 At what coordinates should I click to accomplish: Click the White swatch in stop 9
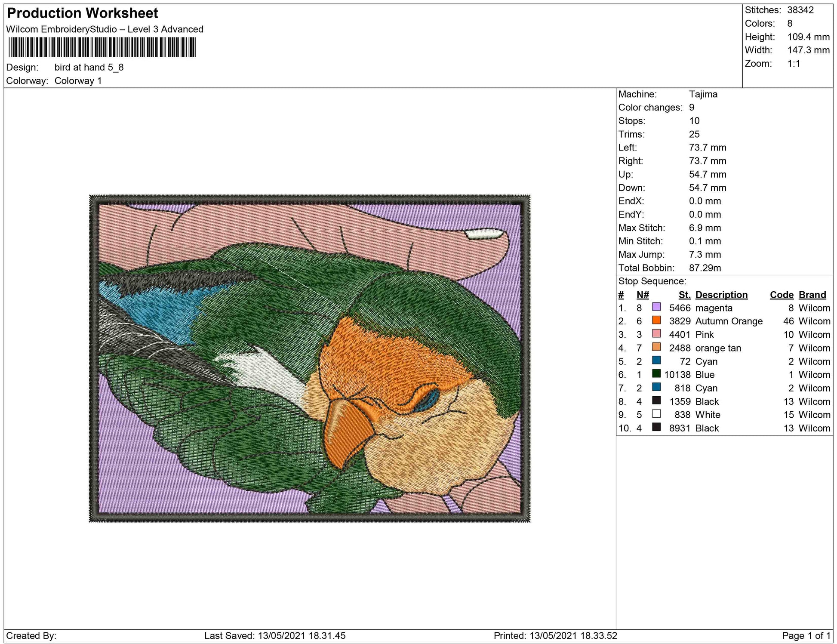(x=656, y=414)
